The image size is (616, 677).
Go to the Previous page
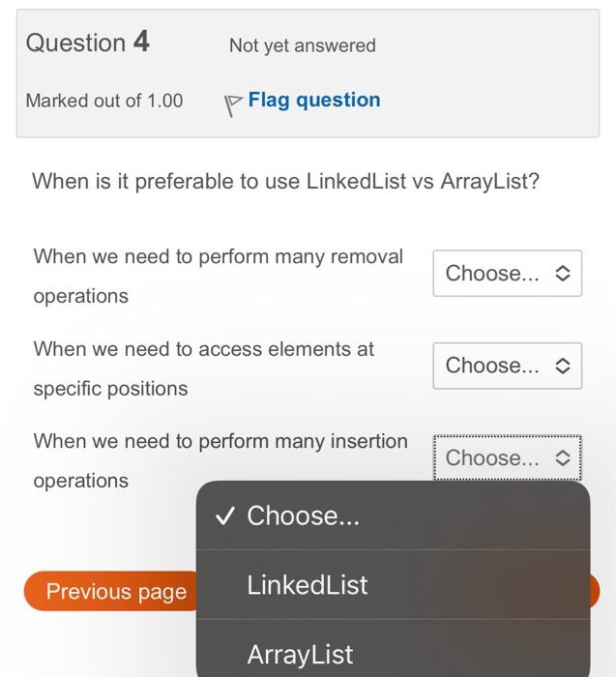[111, 591]
